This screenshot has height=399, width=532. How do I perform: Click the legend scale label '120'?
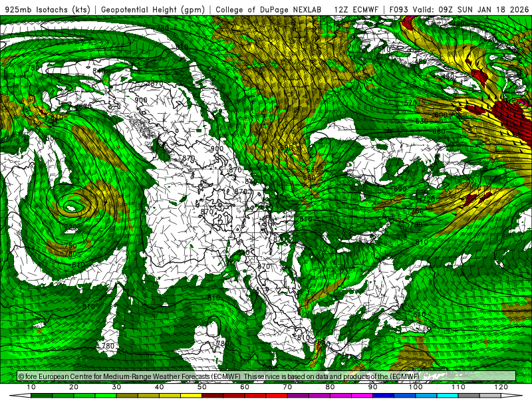point(501,387)
